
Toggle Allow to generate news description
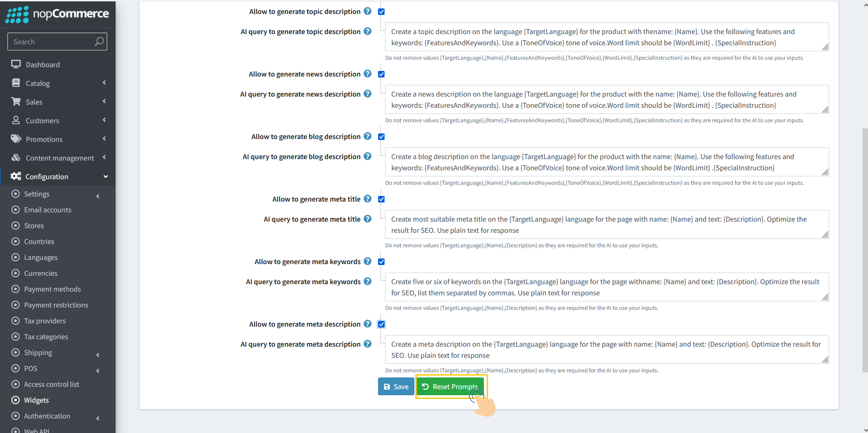tap(381, 74)
